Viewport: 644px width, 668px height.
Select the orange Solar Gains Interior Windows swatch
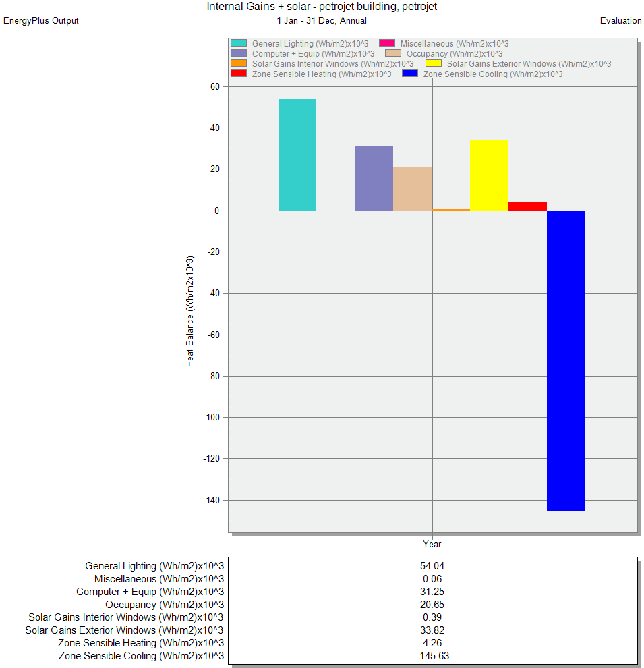(239, 63)
